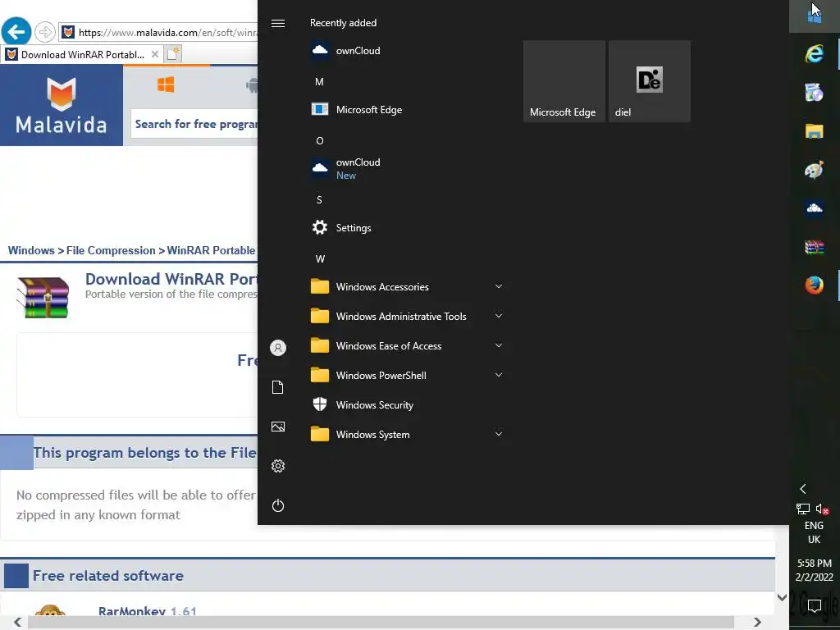840x630 pixels.
Task: Open the ownCloud taskbar icon
Action: (x=815, y=208)
